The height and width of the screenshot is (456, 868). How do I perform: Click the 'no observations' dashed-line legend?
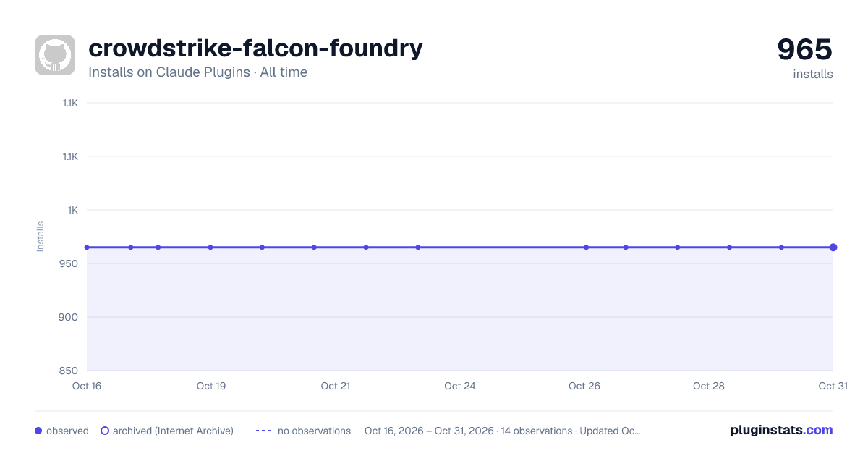pyautogui.click(x=303, y=431)
